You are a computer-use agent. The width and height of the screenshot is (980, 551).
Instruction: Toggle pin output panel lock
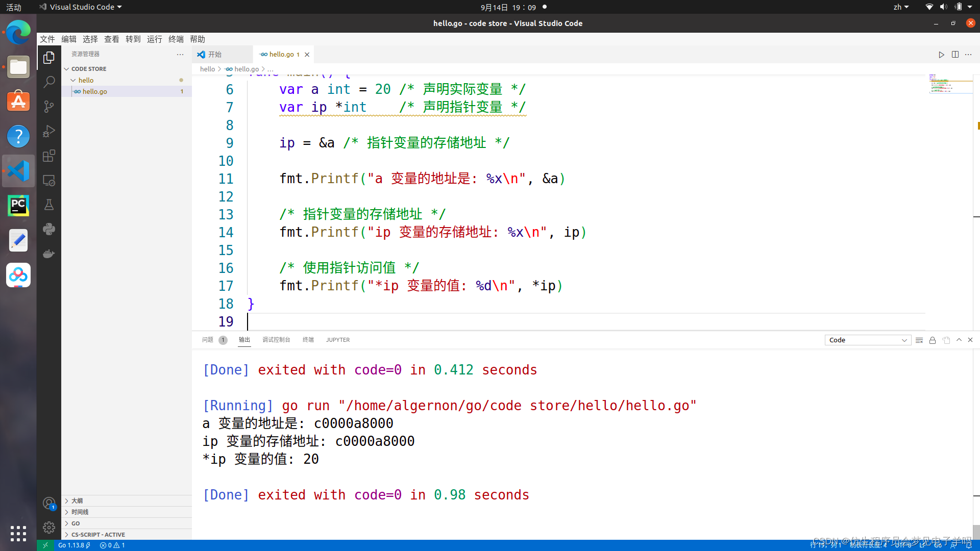tap(932, 340)
